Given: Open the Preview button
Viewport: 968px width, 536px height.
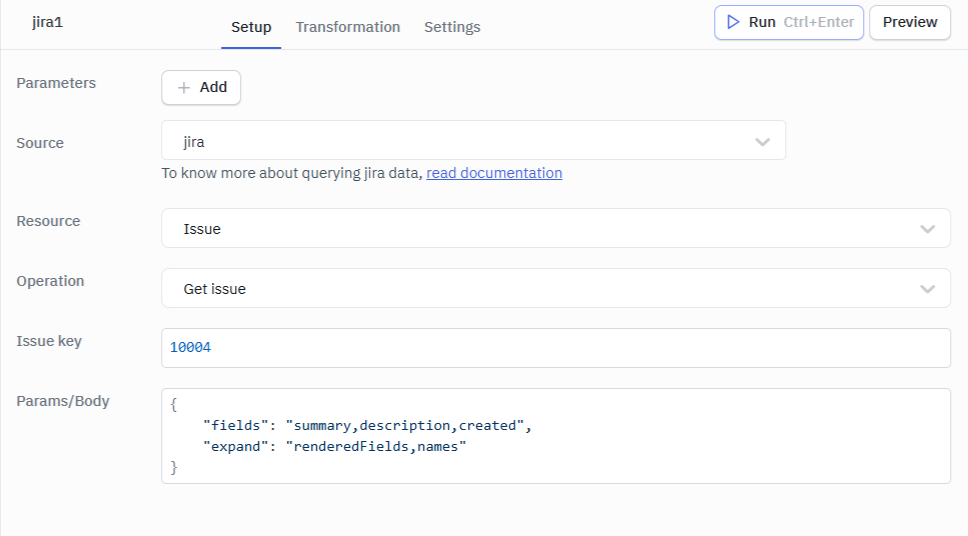Looking at the screenshot, I should pyautogui.click(x=910, y=22).
